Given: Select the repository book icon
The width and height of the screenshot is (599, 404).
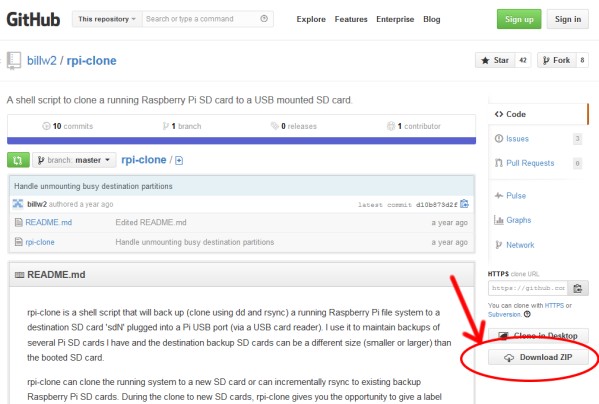Looking at the screenshot, I should pyautogui.click(x=14, y=61).
